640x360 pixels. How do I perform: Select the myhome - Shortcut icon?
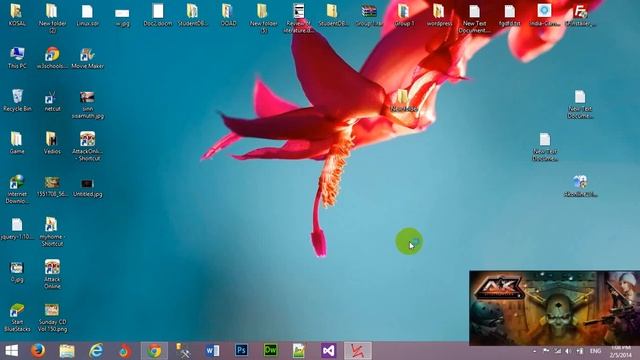click(52, 231)
